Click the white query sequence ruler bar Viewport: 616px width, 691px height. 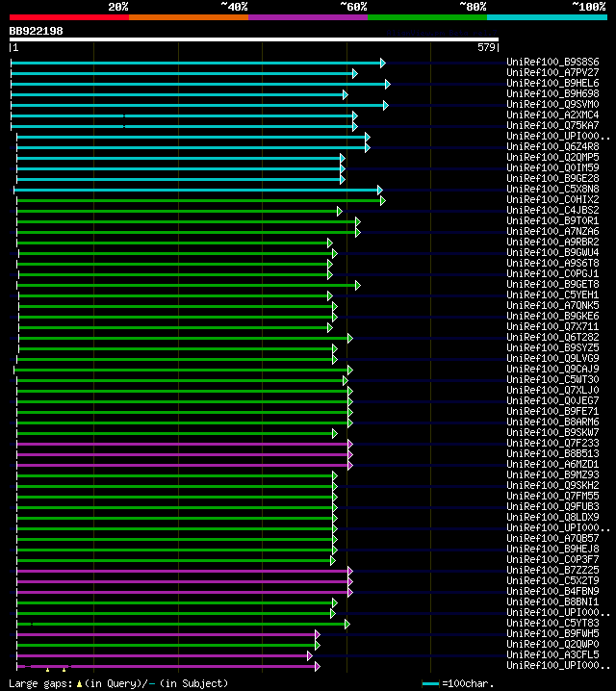[x=254, y=39]
